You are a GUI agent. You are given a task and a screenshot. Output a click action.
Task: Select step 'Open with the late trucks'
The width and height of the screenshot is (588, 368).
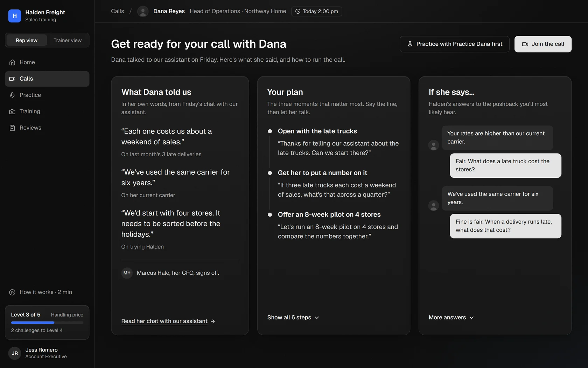point(317,131)
